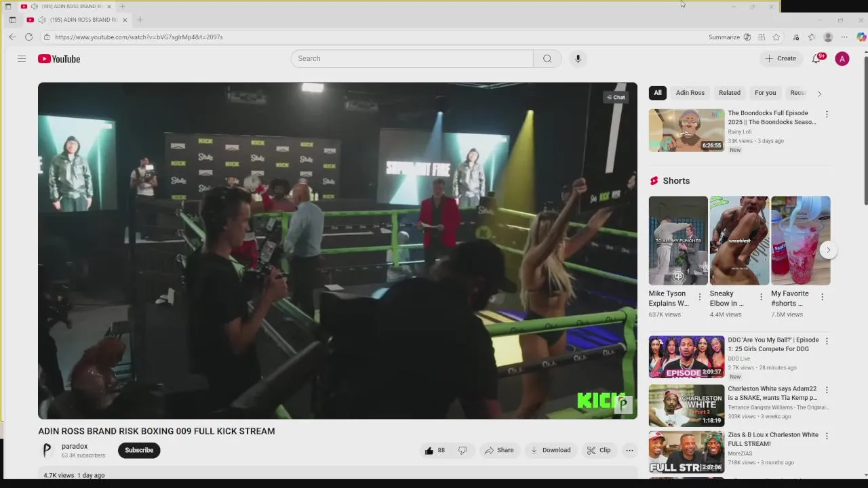Click the video player frame
The width and height of the screenshot is (868, 488).
coord(338,251)
